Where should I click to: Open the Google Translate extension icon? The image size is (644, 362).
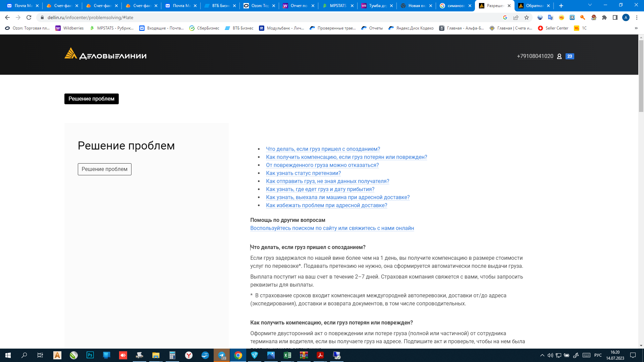(550, 17)
